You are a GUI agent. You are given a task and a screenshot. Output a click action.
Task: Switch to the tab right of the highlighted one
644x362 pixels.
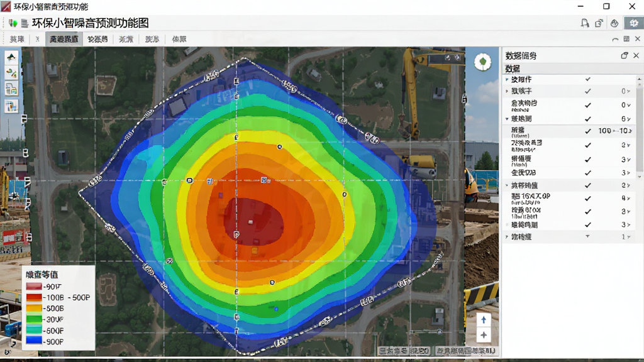pyautogui.click(x=97, y=39)
